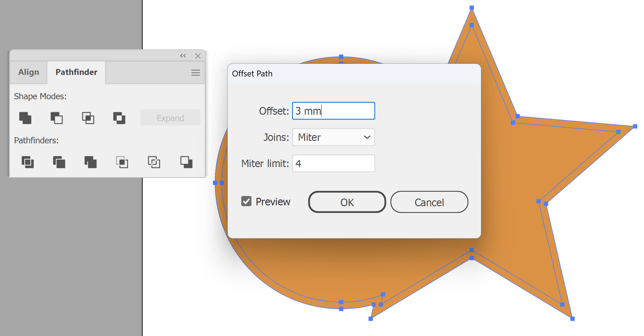Image resolution: width=644 pixels, height=336 pixels.
Task: Click the Divide pathfinder icon
Action: click(28, 162)
